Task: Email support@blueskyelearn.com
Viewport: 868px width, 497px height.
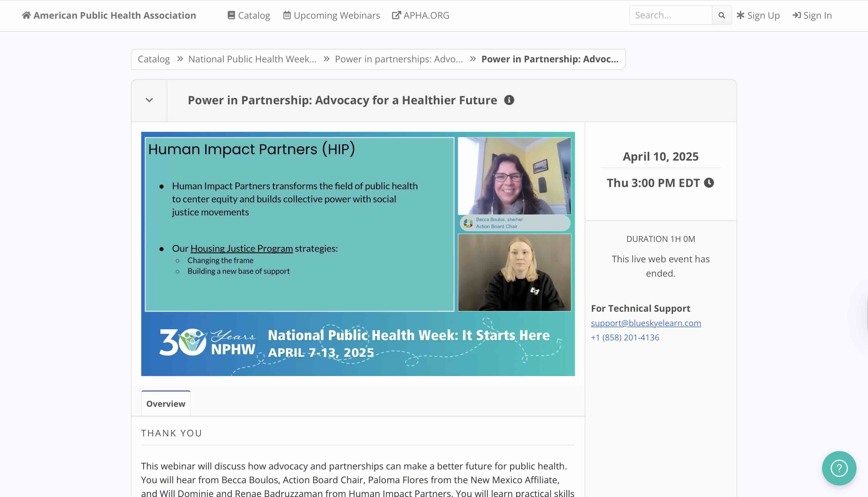Action: click(x=646, y=323)
